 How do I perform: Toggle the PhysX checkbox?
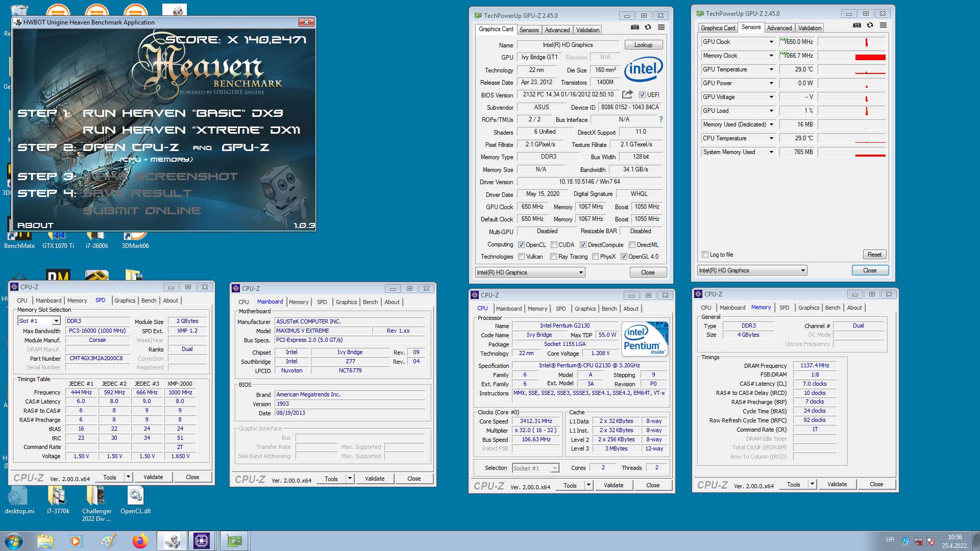595,257
